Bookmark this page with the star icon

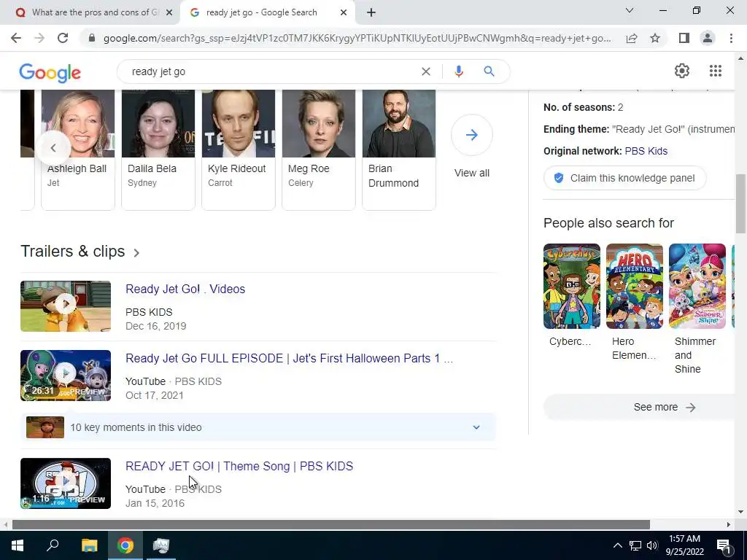point(655,38)
